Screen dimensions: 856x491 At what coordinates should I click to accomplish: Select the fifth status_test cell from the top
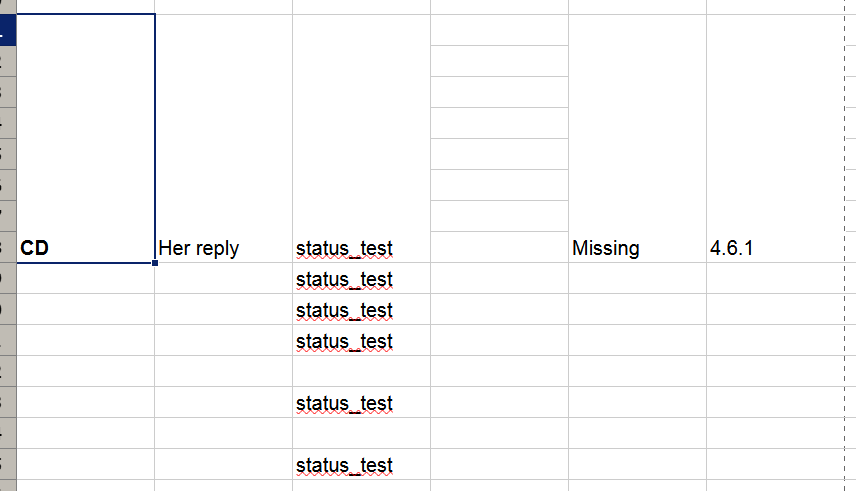coord(361,403)
